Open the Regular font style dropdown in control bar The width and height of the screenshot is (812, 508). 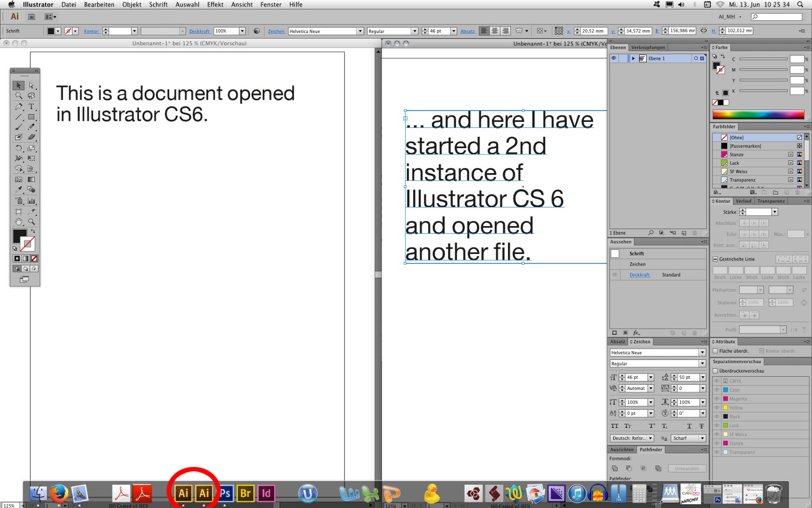tap(414, 31)
